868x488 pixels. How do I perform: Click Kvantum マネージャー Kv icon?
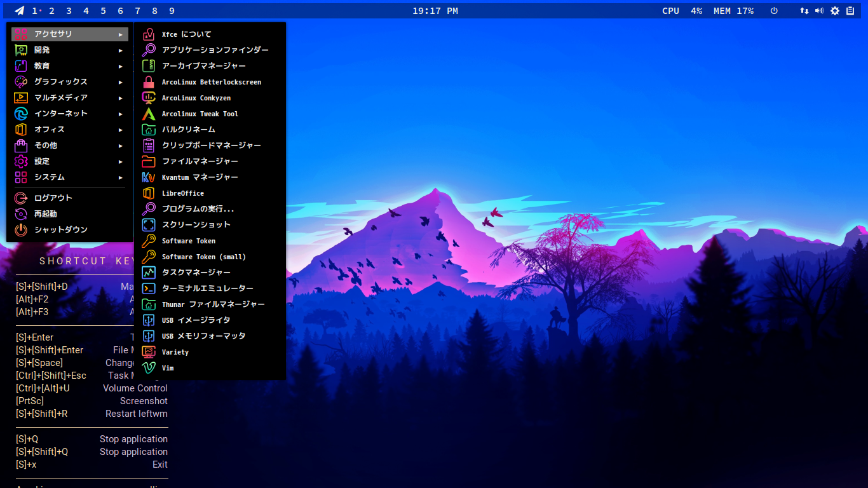[149, 177]
